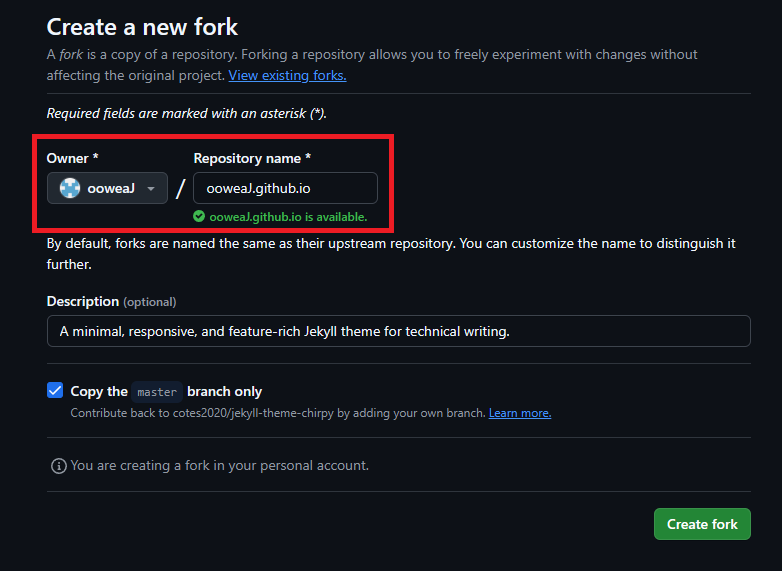782x571 pixels.
Task: Open the Owner dropdown showing ooweaJ
Action: pos(107,188)
